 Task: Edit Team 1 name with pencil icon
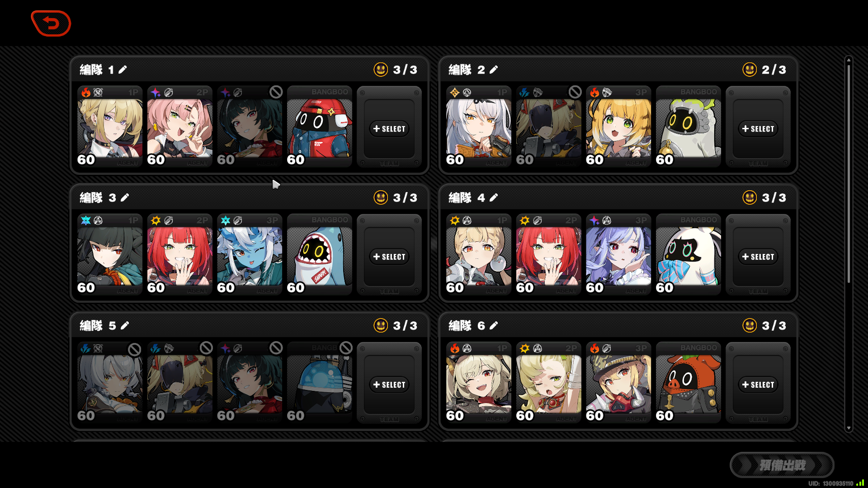click(123, 70)
